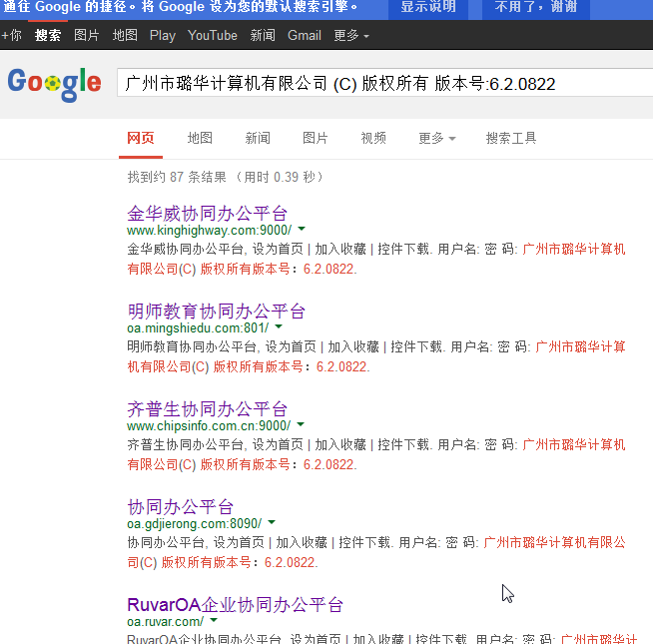Open 图片 in the black top bar

86,35
